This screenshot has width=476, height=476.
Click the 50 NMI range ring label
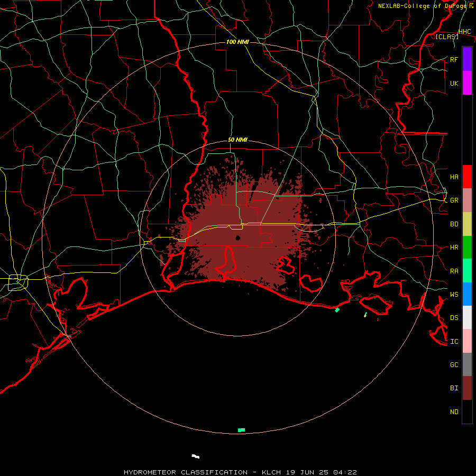click(237, 140)
